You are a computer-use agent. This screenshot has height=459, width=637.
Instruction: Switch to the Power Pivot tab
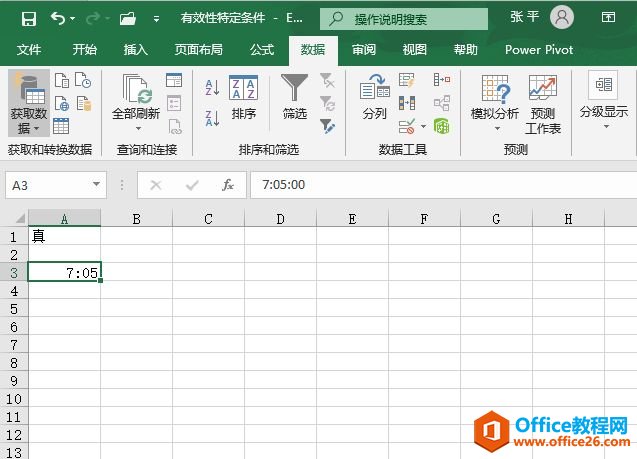tap(539, 50)
